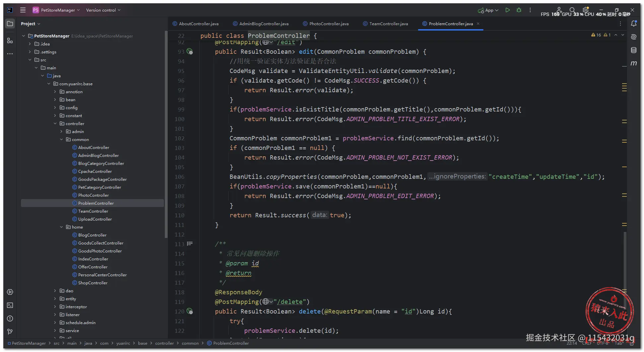Screen dimensions: 644x352
Task: Expand the service package
Action: click(x=55, y=330)
